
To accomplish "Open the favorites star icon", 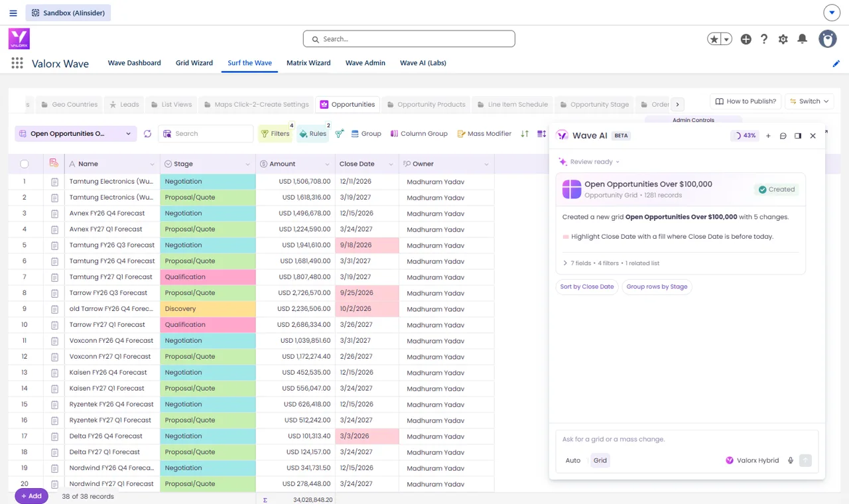I will pyautogui.click(x=714, y=39).
